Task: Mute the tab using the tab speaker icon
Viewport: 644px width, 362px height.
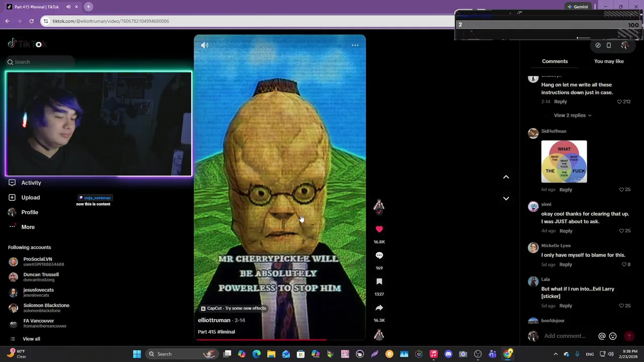Action: coord(68,7)
